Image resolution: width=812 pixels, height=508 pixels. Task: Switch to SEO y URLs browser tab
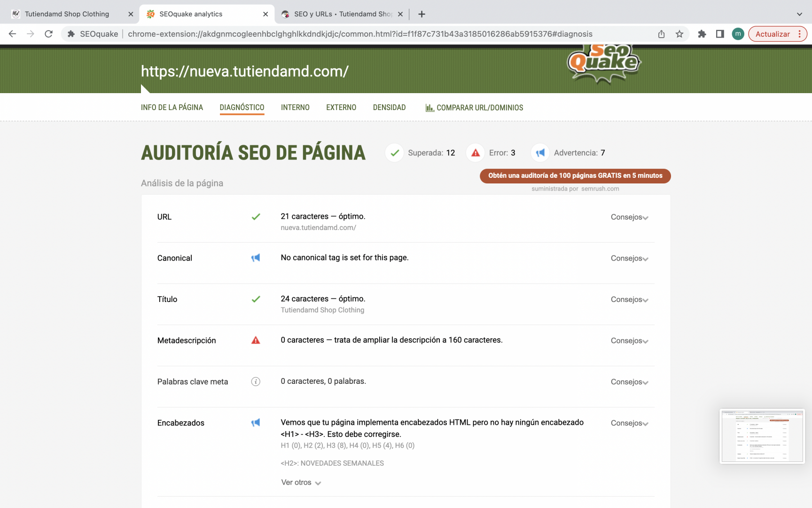pyautogui.click(x=343, y=14)
